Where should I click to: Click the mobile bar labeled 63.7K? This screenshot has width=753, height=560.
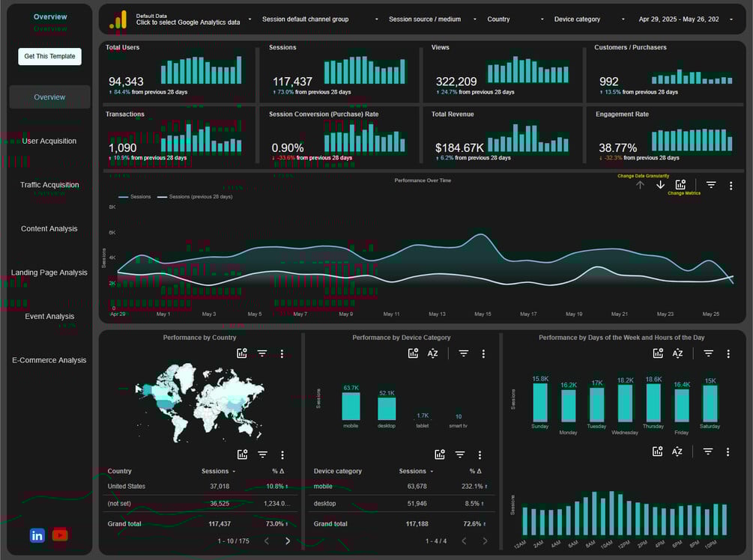click(x=351, y=407)
